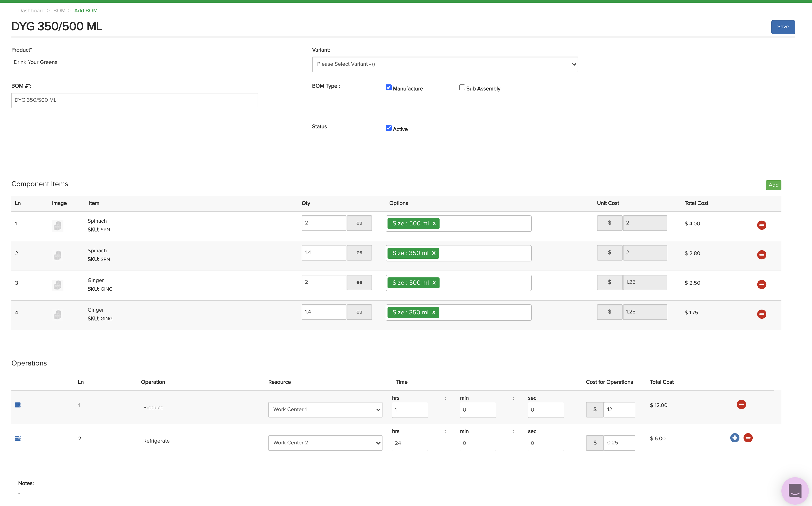Navigate to BOM breadcrumb link
This screenshot has width=812, height=506.
[59, 11]
